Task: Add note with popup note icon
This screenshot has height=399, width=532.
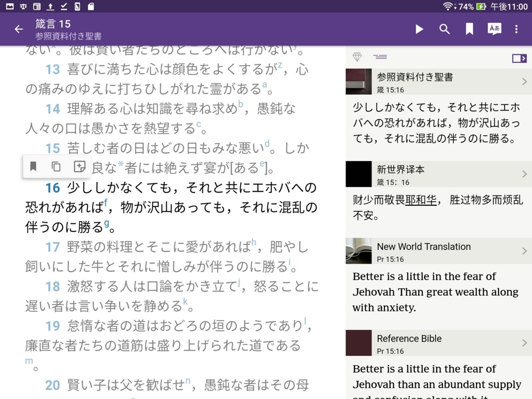Action: 79,166
